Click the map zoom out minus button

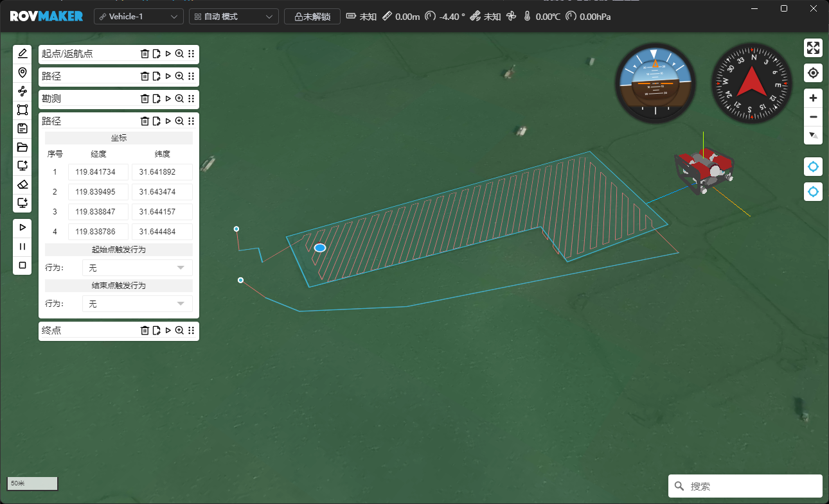813,117
